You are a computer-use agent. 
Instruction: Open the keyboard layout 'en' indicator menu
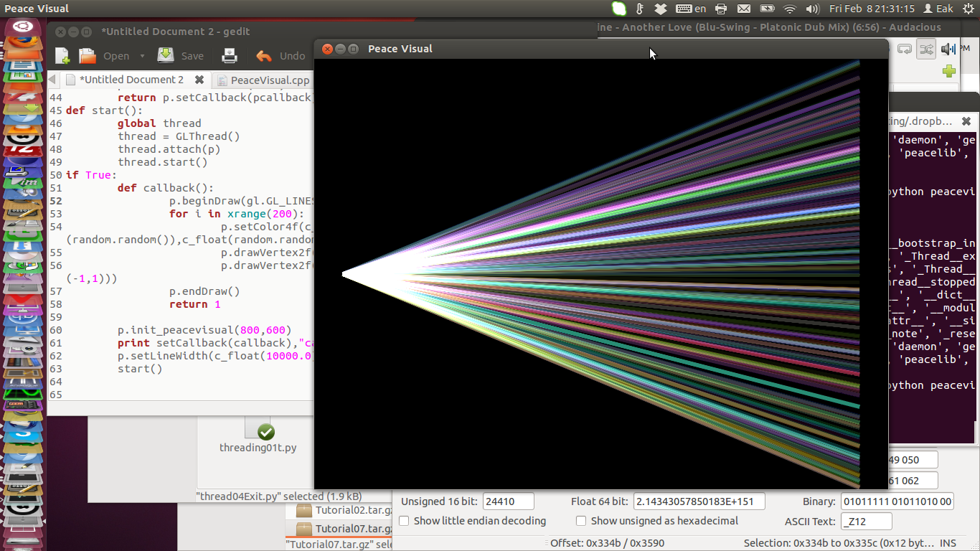(x=691, y=9)
